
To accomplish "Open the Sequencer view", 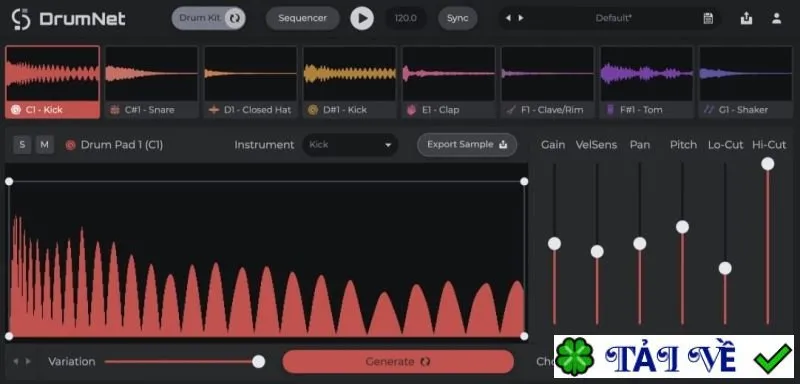I will [x=303, y=18].
